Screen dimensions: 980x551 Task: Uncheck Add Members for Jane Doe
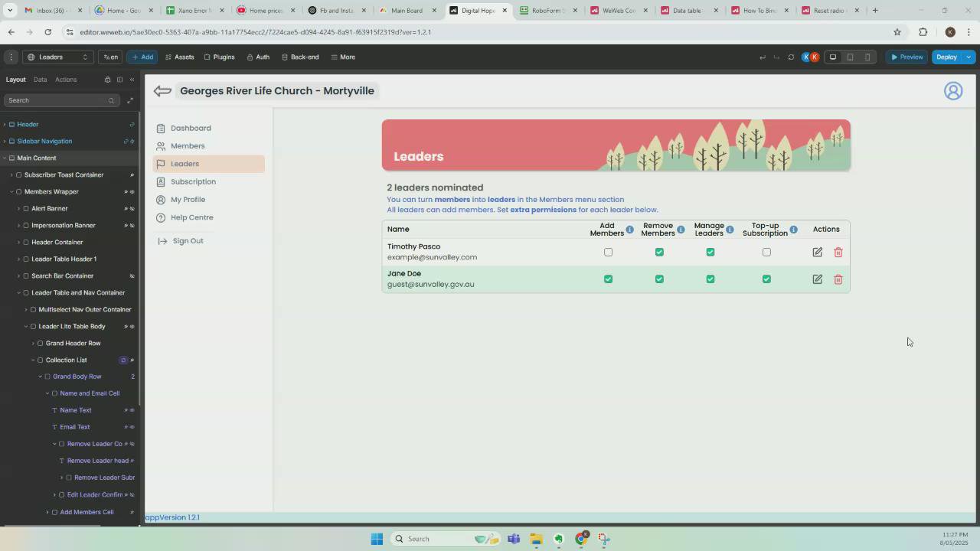pyautogui.click(x=608, y=279)
